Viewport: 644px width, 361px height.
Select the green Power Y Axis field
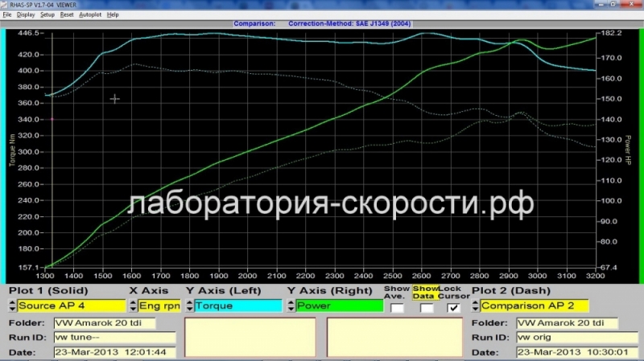337,306
